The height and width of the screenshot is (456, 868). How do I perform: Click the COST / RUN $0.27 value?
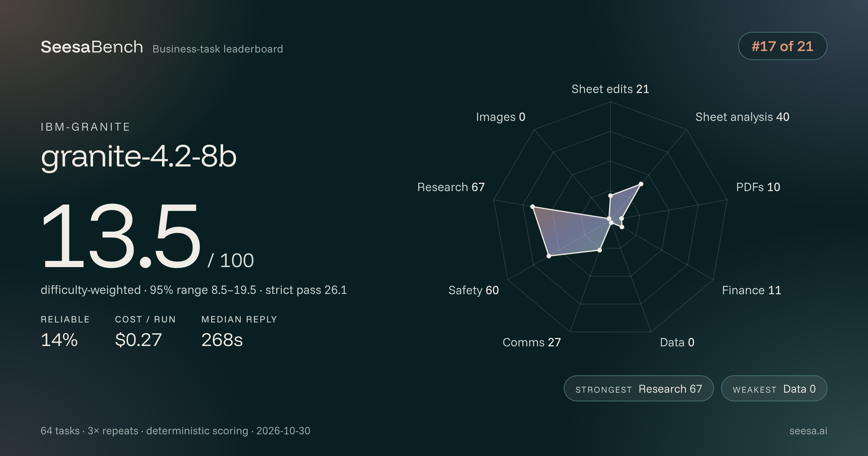pos(138,340)
